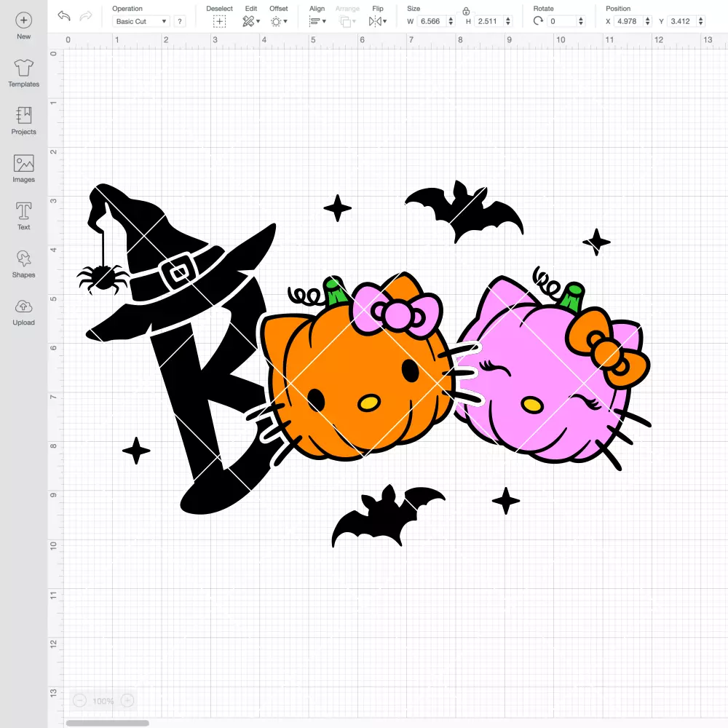The width and height of the screenshot is (728, 728).
Task: Zoom out with the minus button
Action: (x=80, y=700)
